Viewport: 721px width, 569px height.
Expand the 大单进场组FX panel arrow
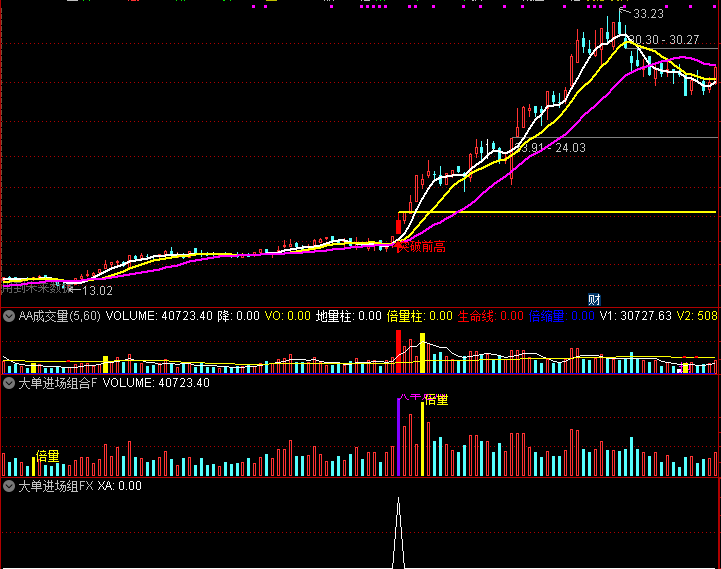(x=9, y=486)
